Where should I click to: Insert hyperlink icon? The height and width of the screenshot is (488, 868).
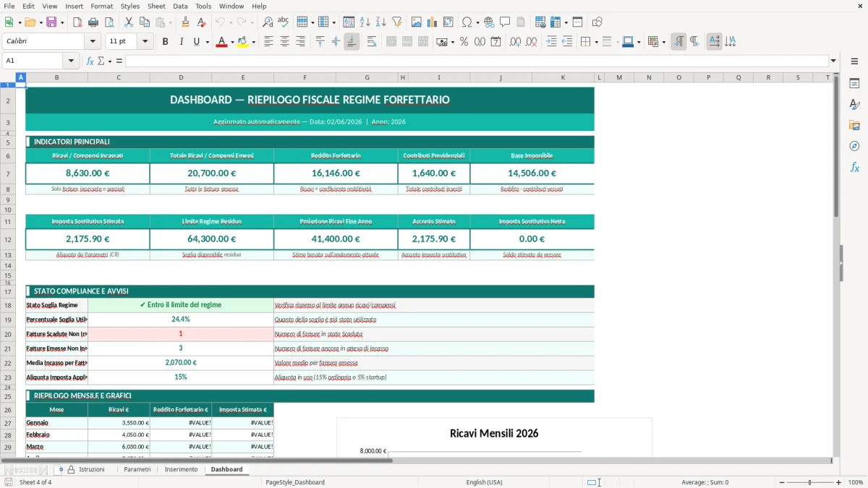(489, 22)
